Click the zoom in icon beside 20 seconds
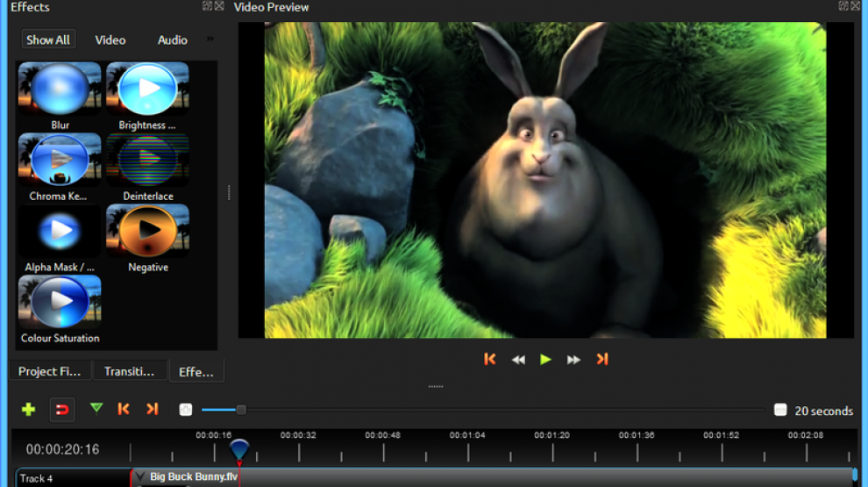The height and width of the screenshot is (487, 868). tap(780, 410)
